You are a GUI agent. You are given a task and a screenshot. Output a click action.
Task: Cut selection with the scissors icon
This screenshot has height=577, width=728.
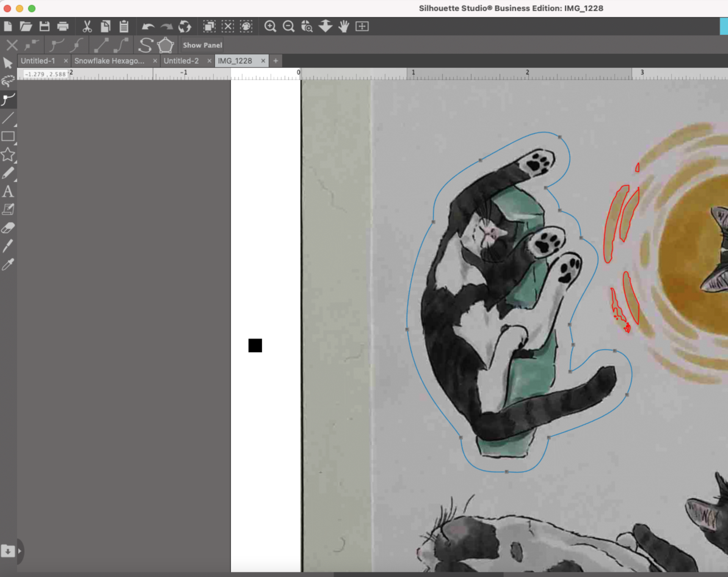(87, 26)
